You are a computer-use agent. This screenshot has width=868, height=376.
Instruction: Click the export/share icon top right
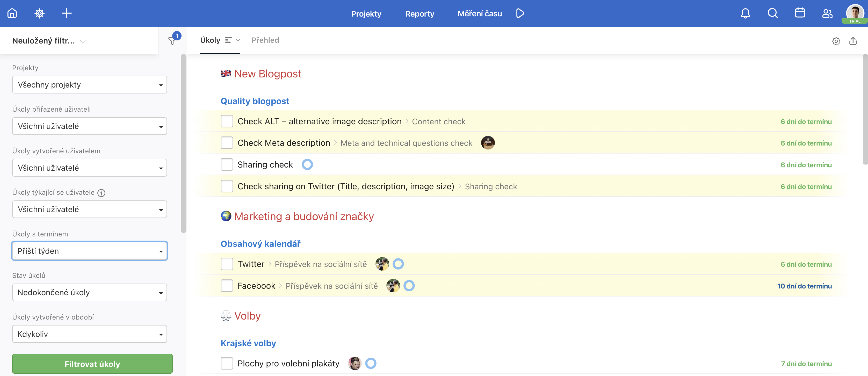(x=854, y=40)
